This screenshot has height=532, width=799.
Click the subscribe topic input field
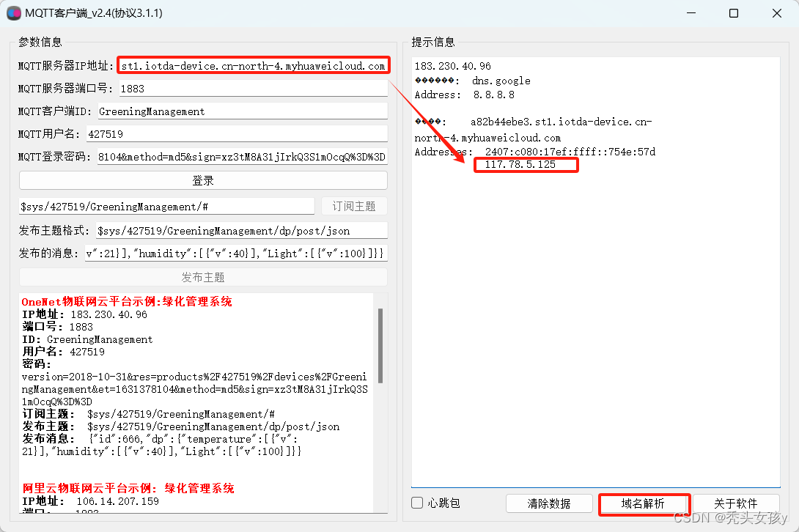point(166,207)
